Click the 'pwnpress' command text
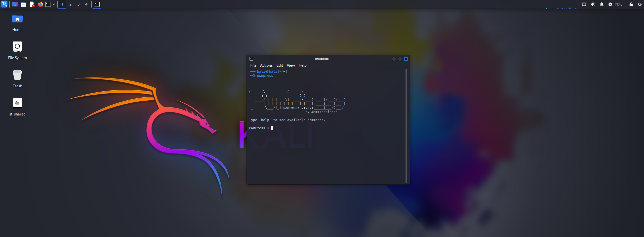Image resolution: width=644 pixels, height=237 pixels. point(265,76)
